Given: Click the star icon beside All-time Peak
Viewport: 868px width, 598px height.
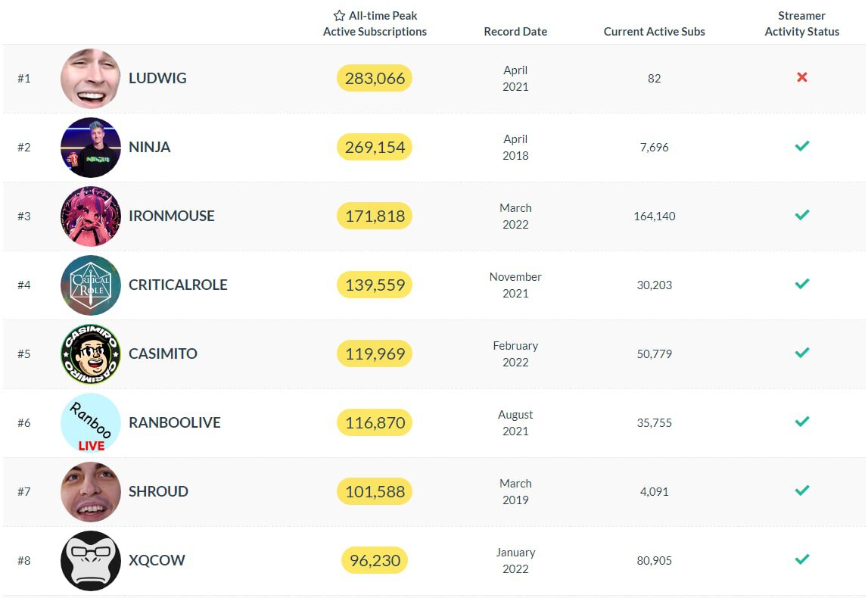Looking at the screenshot, I should point(339,16).
